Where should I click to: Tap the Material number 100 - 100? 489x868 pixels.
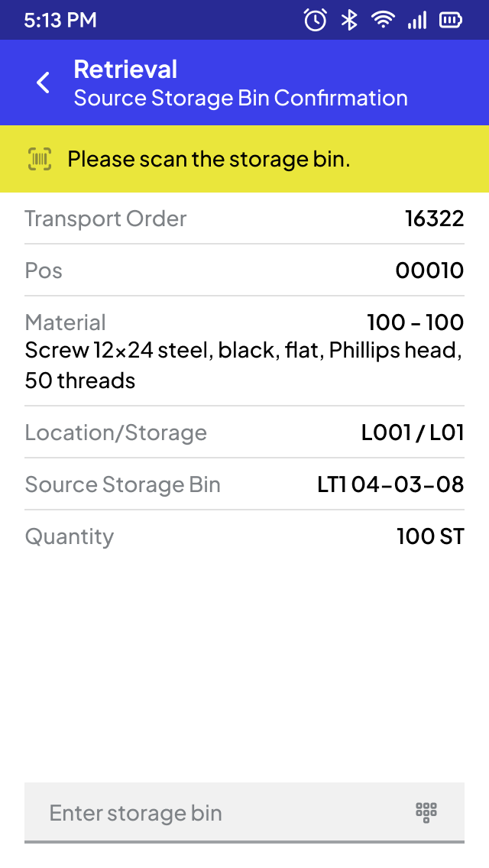(415, 322)
